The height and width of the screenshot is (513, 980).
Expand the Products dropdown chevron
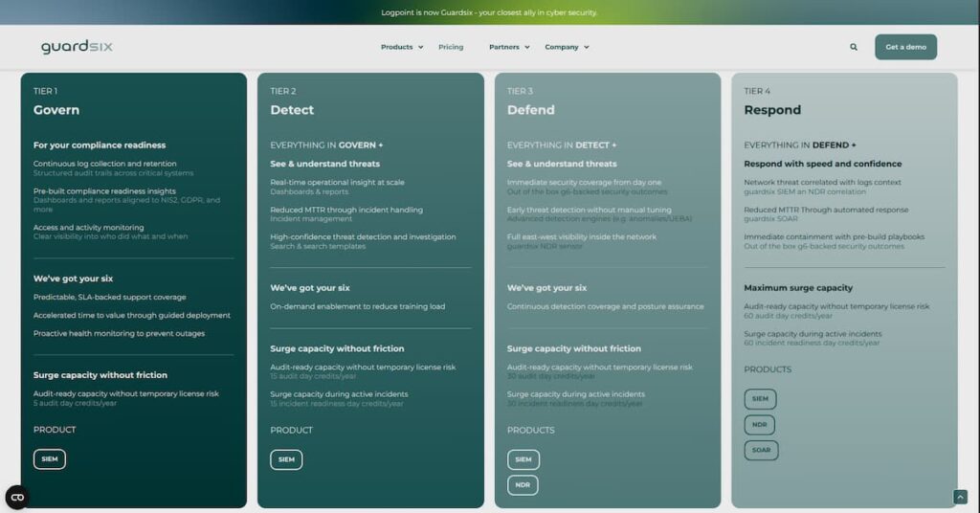421,48
